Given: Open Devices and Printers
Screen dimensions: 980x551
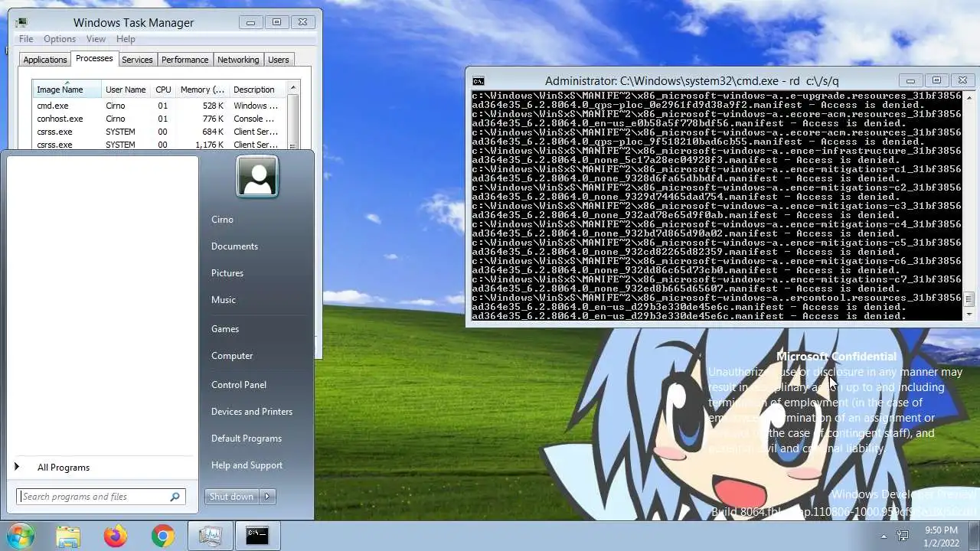Looking at the screenshot, I should point(252,412).
